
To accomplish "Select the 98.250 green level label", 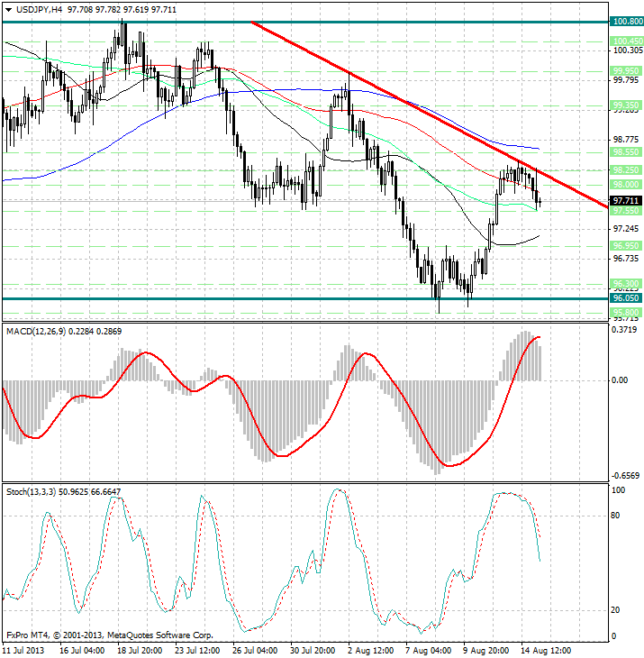I will click(x=626, y=170).
